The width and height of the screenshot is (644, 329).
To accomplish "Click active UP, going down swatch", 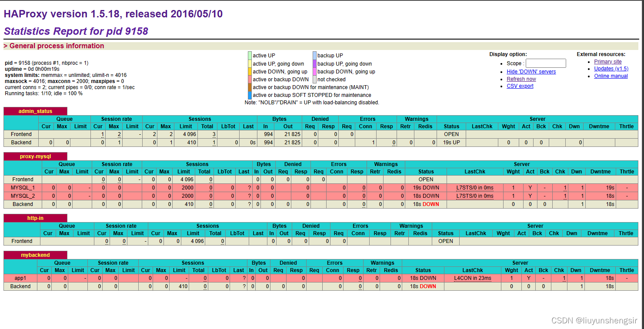I will (x=250, y=63).
